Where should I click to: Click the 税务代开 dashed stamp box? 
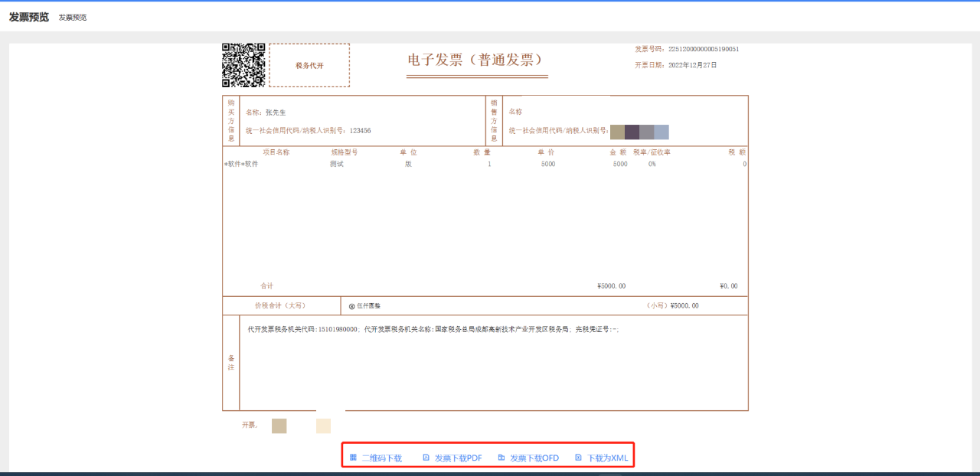coord(309,65)
